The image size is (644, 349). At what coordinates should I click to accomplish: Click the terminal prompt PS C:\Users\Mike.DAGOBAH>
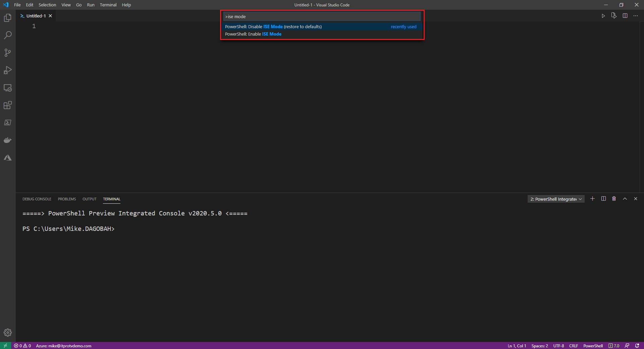tap(68, 229)
